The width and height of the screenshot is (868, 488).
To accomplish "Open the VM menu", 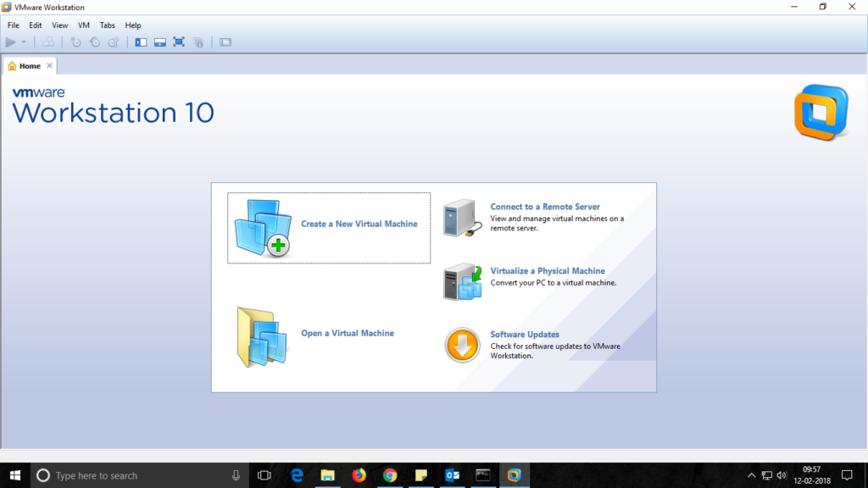I will (84, 25).
